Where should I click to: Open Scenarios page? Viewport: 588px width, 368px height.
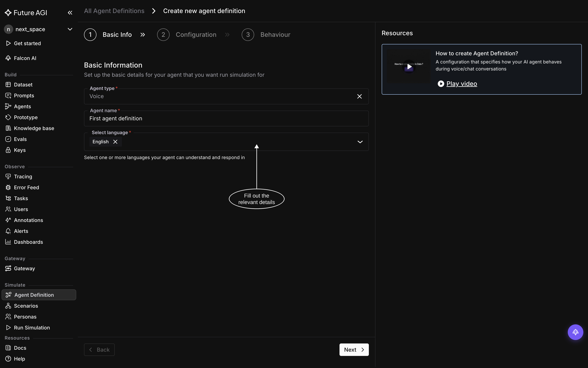point(26,306)
